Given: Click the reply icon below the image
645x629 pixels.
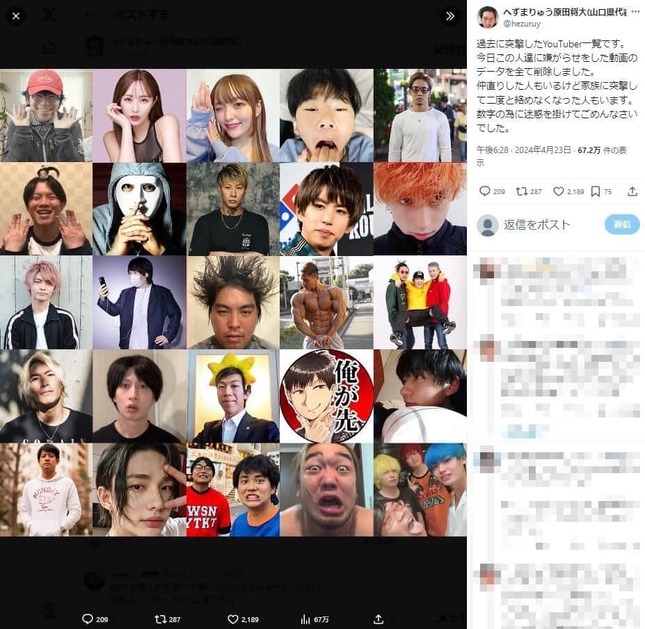Looking at the screenshot, I should (x=88, y=619).
